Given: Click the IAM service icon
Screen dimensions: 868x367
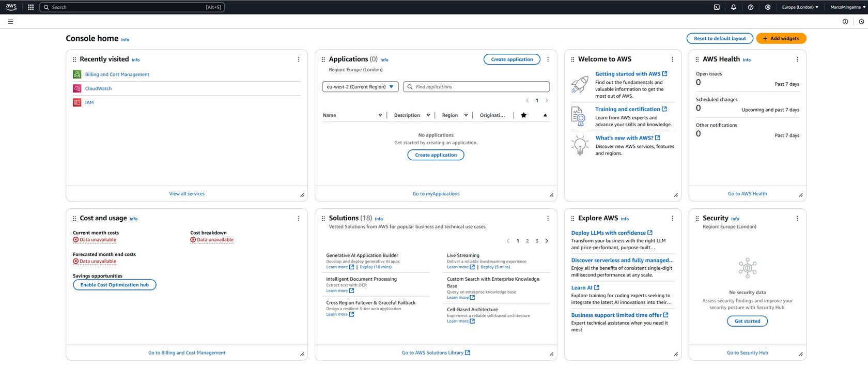Looking at the screenshot, I should pyautogui.click(x=77, y=102).
